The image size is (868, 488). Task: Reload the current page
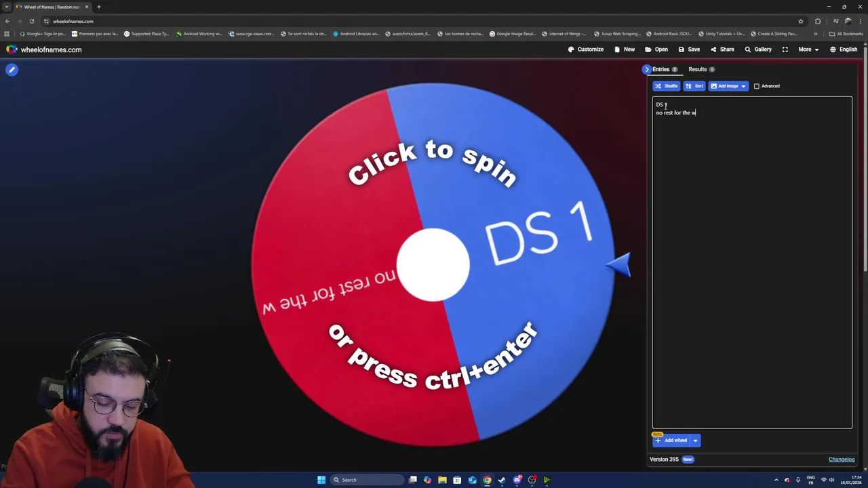(31, 21)
